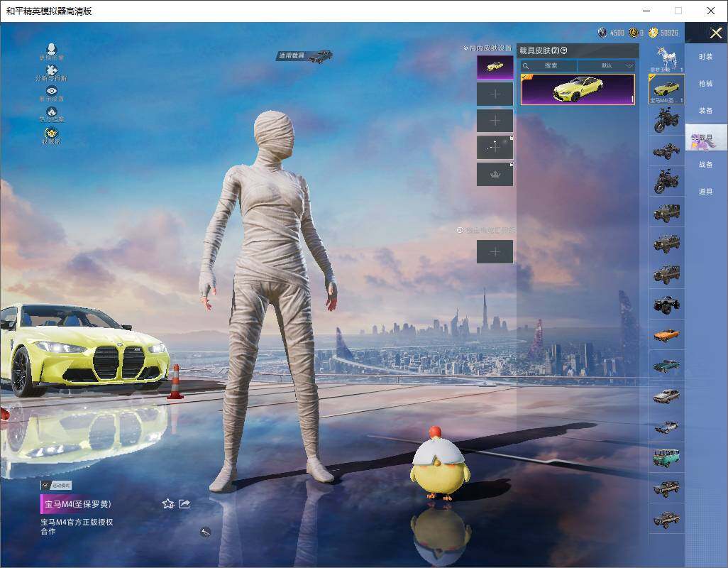The width and height of the screenshot is (728, 568).
Task: Select the orange muscle car thumbnail
Action: coord(666,335)
